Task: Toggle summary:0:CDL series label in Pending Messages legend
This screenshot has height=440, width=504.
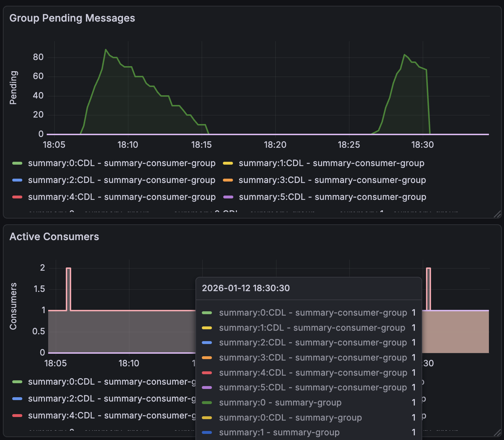Action: click(122, 163)
